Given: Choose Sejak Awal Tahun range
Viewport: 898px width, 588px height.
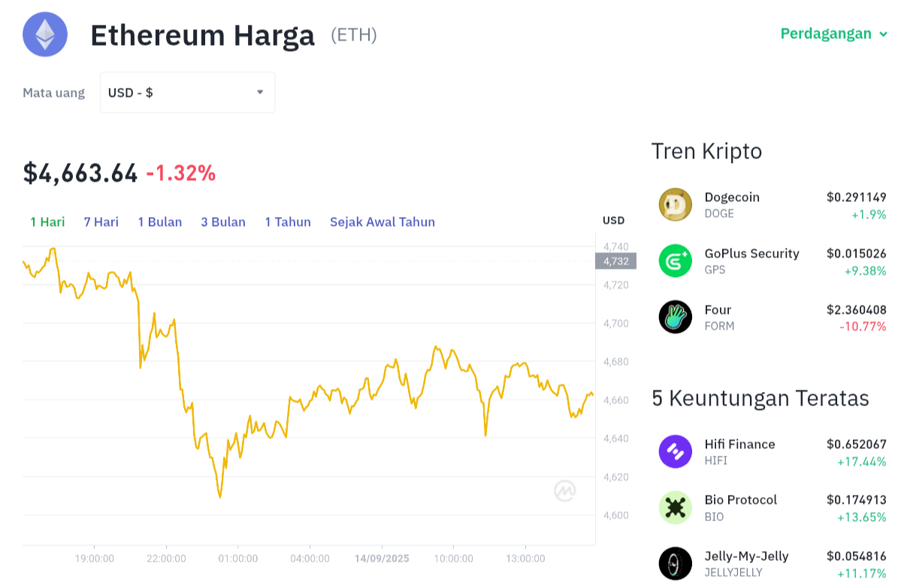Looking at the screenshot, I should click(x=382, y=222).
